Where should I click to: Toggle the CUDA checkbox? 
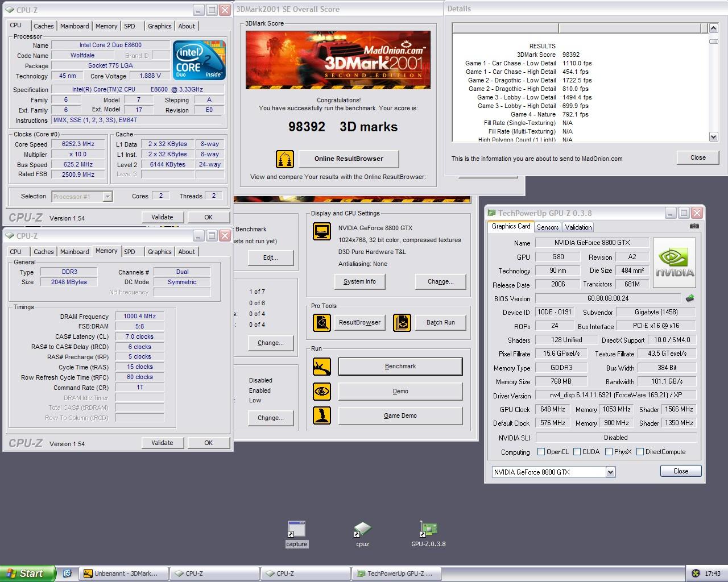pyautogui.click(x=577, y=452)
